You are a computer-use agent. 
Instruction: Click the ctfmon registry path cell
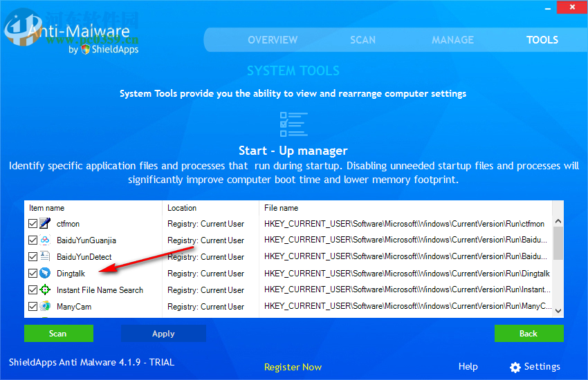404,224
